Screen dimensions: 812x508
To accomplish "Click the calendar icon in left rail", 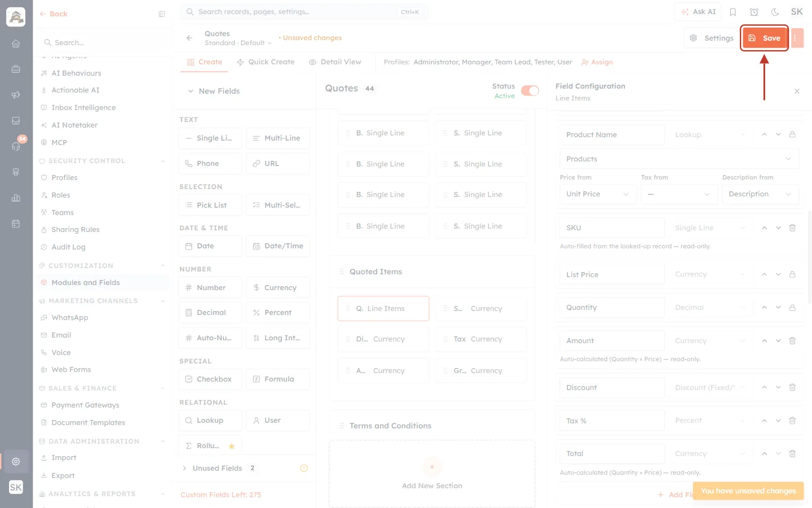I will coord(16,224).
